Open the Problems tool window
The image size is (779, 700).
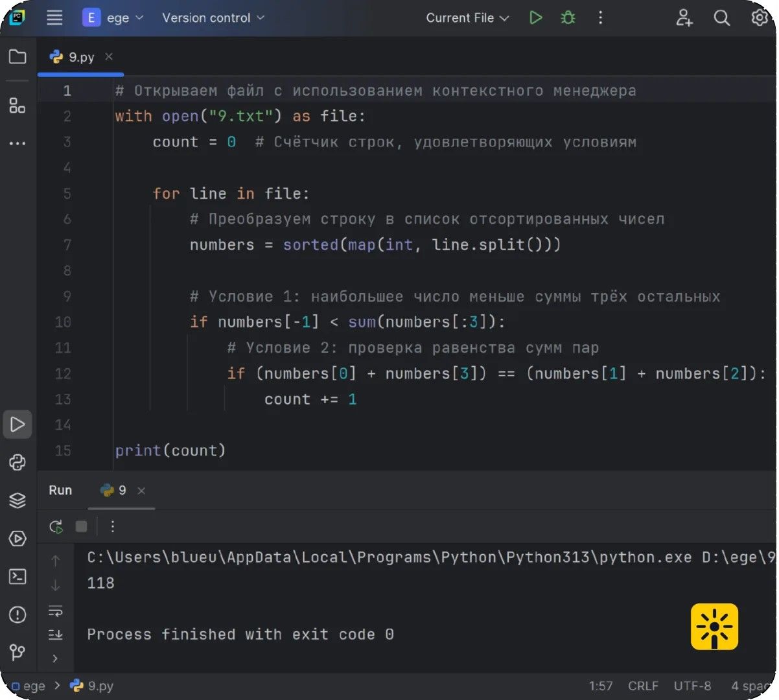point(17,614)
